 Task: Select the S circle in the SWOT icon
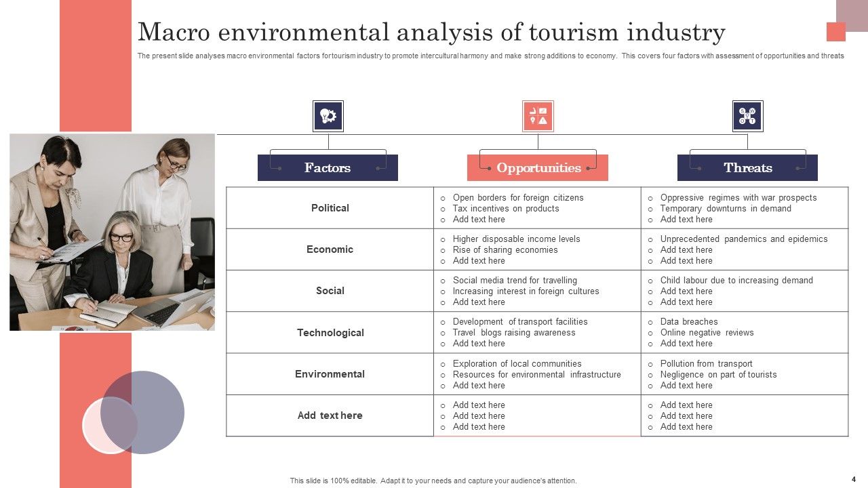click(x=742, y=111)
